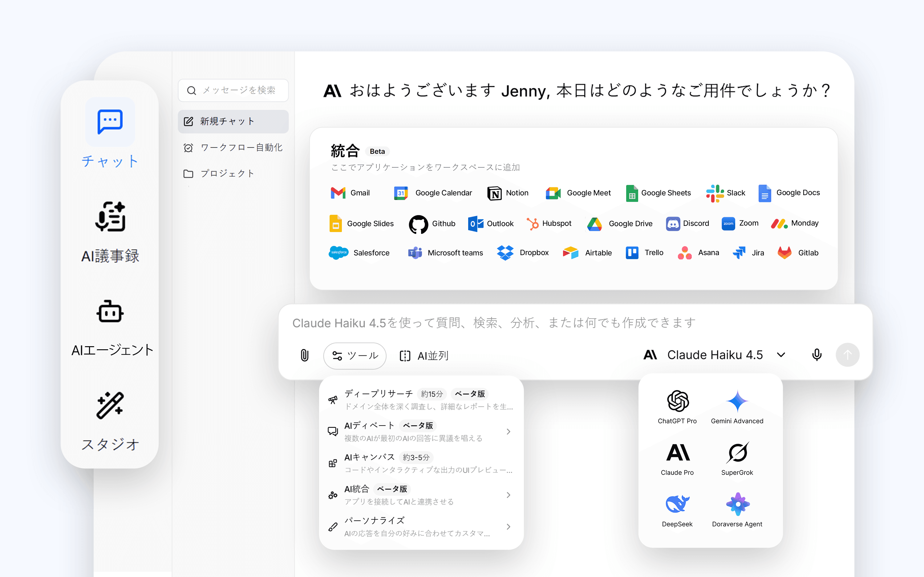The image size is (924, 577).
Task: Open the AIエージェント robot icon
Action: tap(110, 311)
